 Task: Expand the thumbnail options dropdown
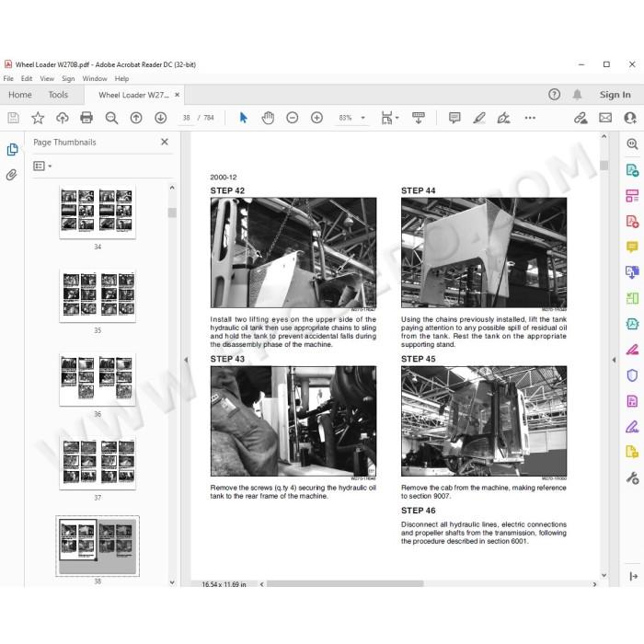[42, 166]
